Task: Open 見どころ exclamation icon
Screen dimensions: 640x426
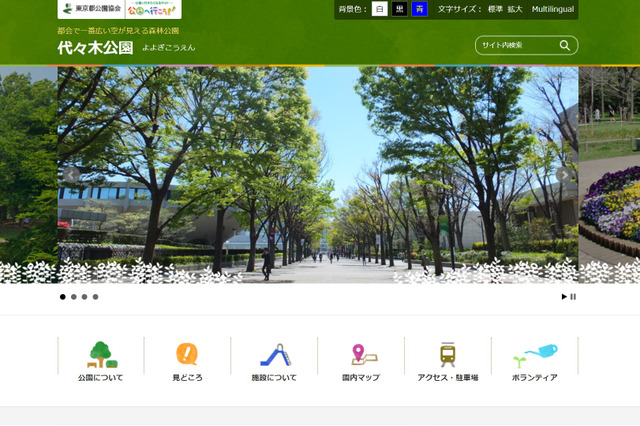Action: tap(187, 354)
